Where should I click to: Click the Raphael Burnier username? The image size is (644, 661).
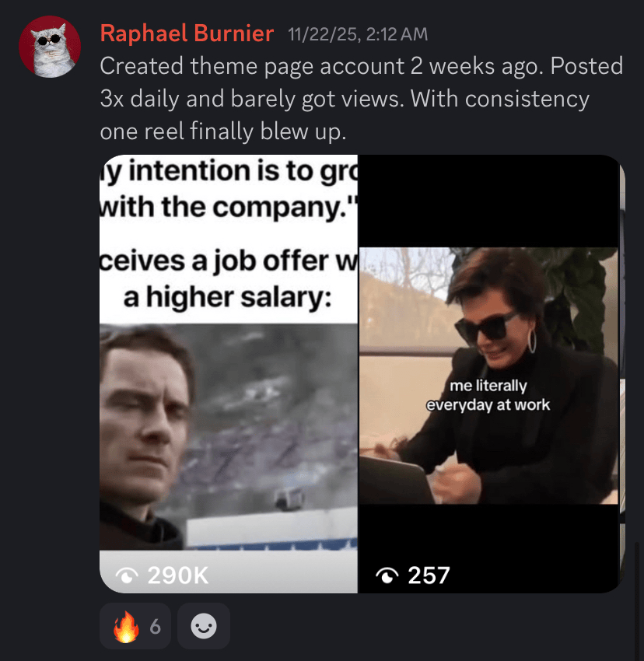[x=187, y=33]
